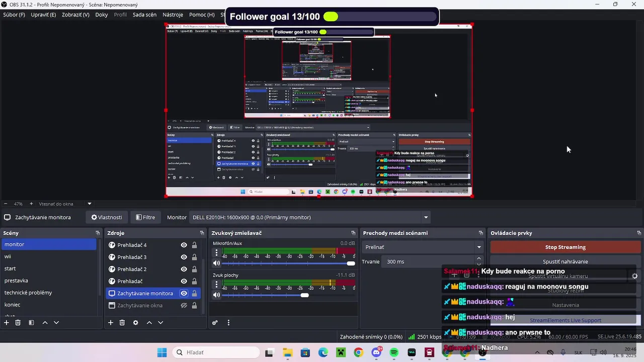Click the Trvanie 300 ms field
This screenshot has width=644, height=362.
(428, 261)
